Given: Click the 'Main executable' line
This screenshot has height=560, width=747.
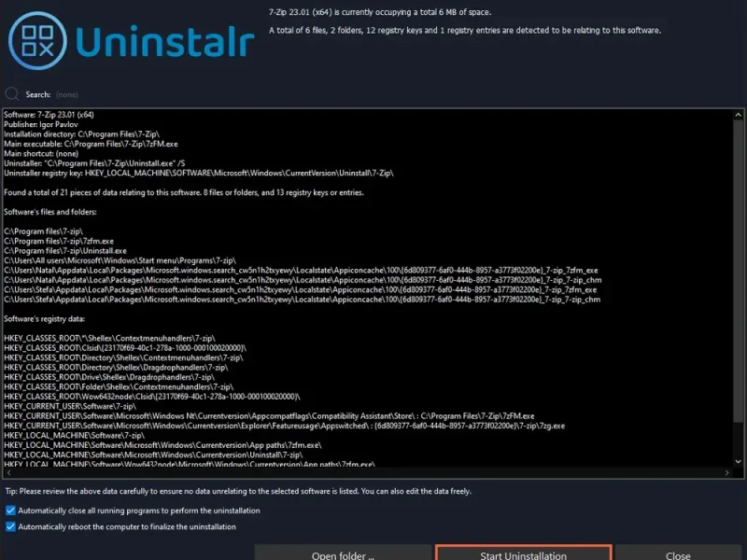Looking at the screenshot, I should pos(91,144).
